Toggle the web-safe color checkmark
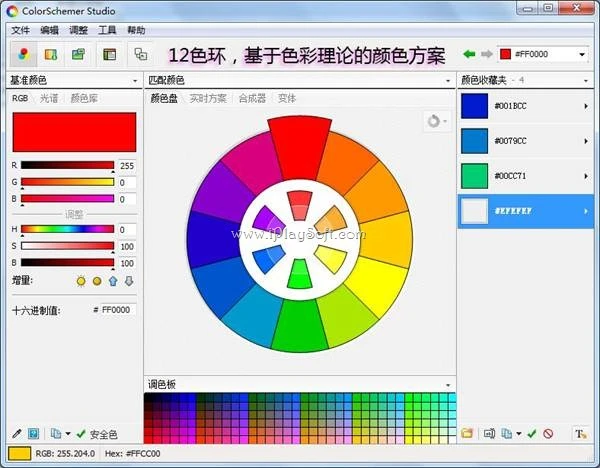This screenshot has height=468, width=600. 81,434
